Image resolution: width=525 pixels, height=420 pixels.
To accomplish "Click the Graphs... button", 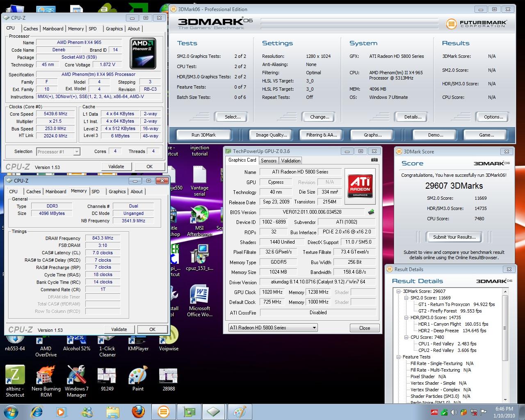I will pyautogui.click(x=372, y=135).
